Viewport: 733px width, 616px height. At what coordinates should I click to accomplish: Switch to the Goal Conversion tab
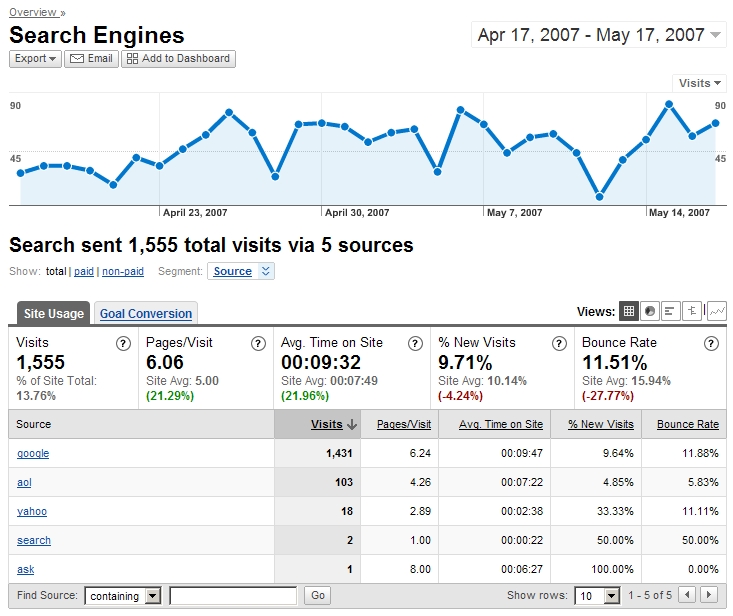[145, 314]
